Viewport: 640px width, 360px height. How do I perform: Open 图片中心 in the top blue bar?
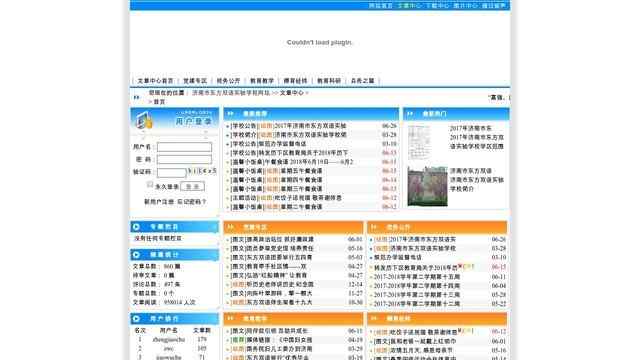pyautogui.click(x=466, y=6)
